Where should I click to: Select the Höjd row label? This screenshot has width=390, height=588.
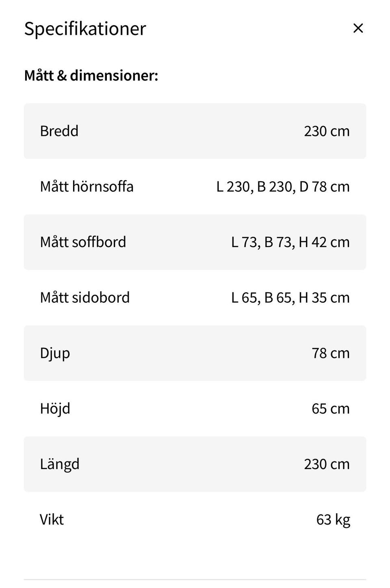pos(55,408)
